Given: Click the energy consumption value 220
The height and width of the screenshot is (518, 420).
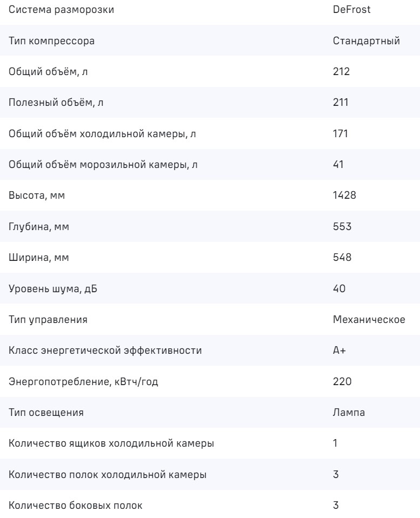Looking at the screenshot, I should point(342,382).
